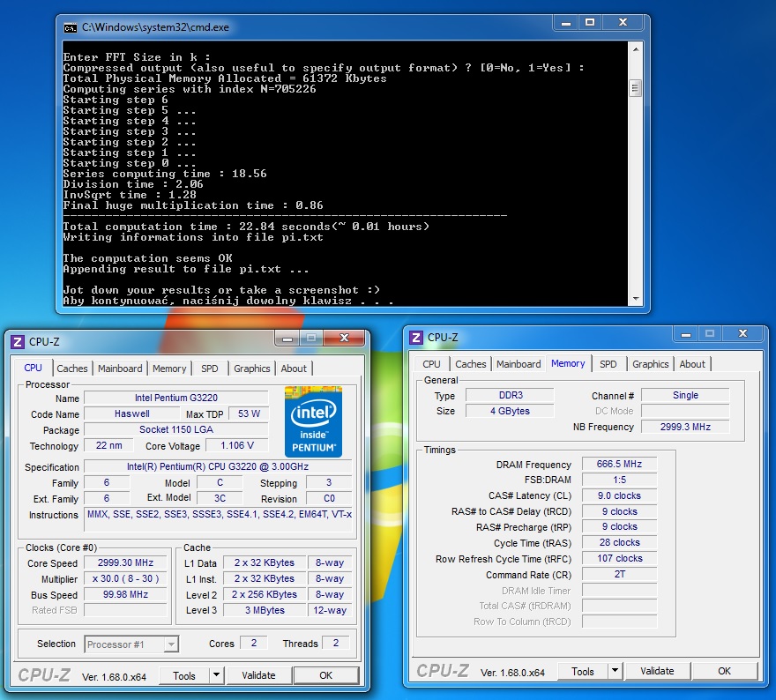
Task: Click the Cycle Time 28 clocks value
Action: coord(619,542)
